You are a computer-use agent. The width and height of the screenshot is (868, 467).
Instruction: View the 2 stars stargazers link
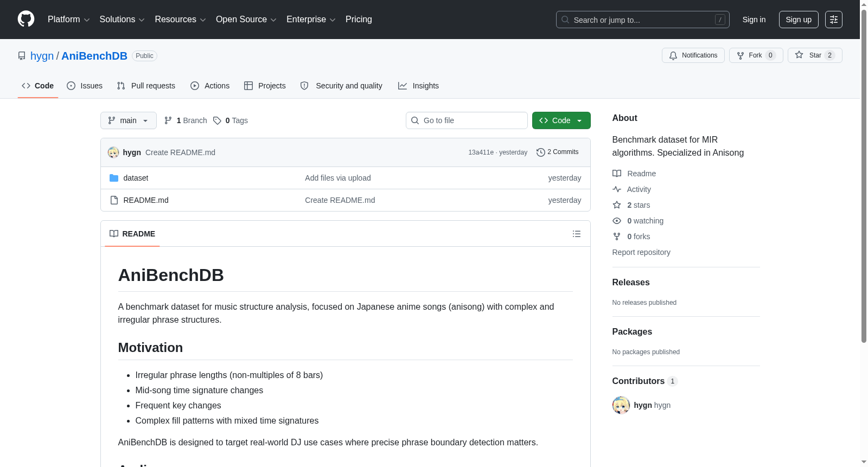[x=631, y=205]
